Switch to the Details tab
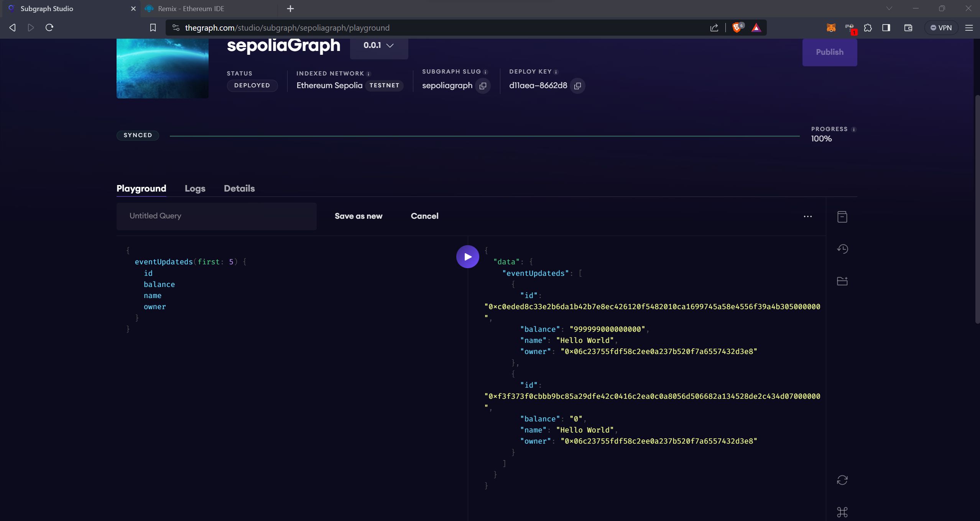The image size is (980, 521). [239, 188]
